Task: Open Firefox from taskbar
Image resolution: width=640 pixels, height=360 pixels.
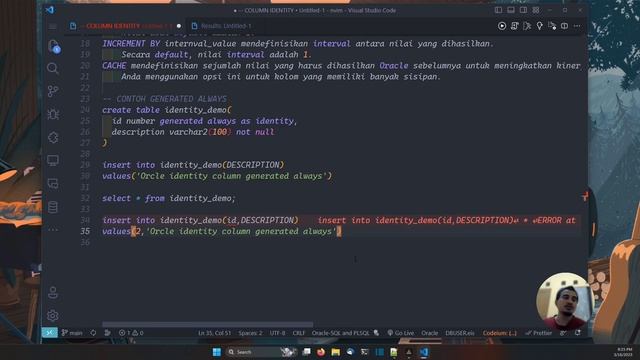Action: (x=321, y=352)
